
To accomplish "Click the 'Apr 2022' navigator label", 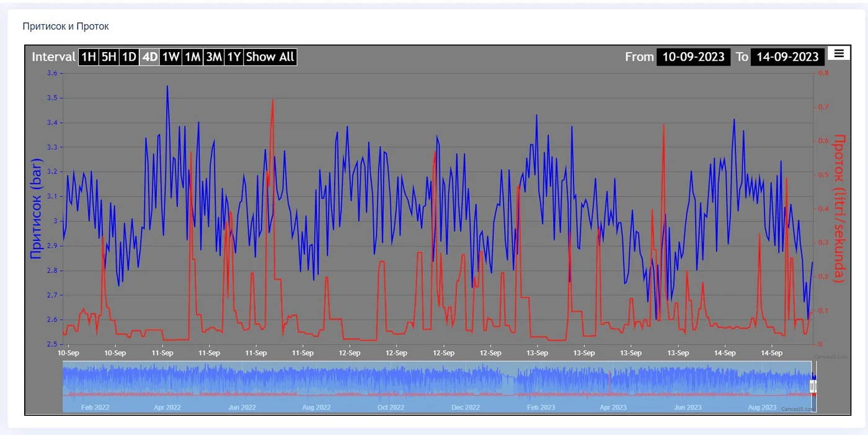I will (167, 408).
